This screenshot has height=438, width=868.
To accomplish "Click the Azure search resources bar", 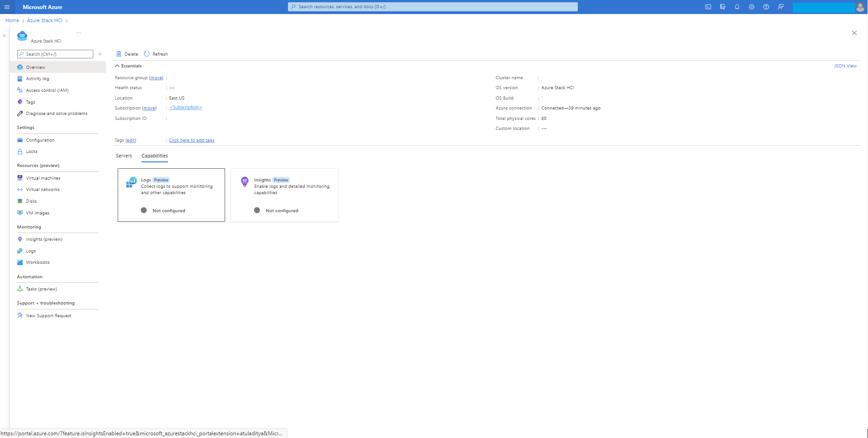I will 432,7.
